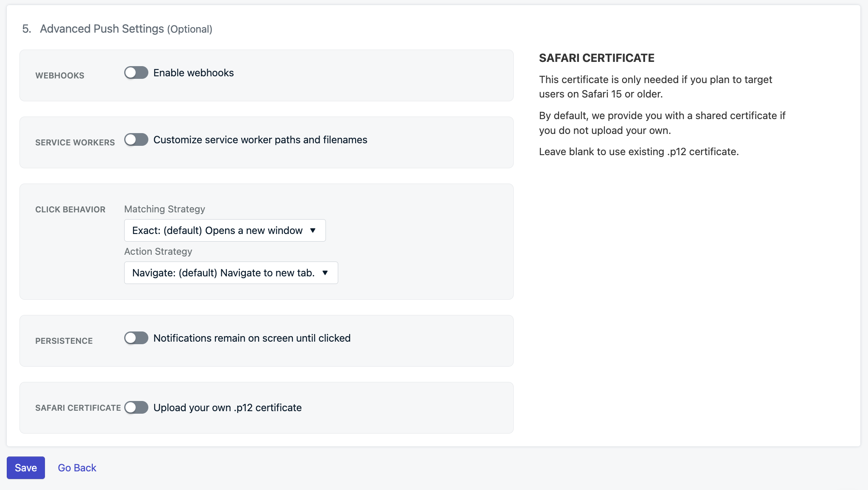Toggle customize service worker paths switch
This screenshot has width=868, height=490.
tap(136, 139)
